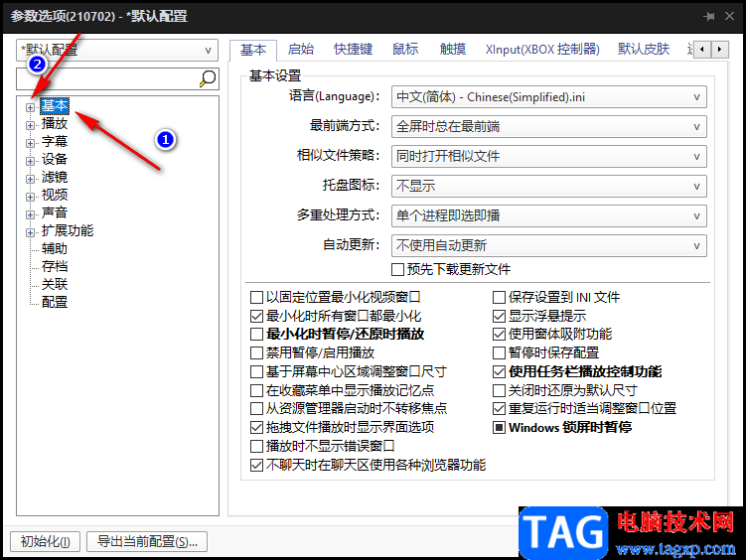
Task: Select 基本 item in settings tree
Action: (x=55, y=106)
